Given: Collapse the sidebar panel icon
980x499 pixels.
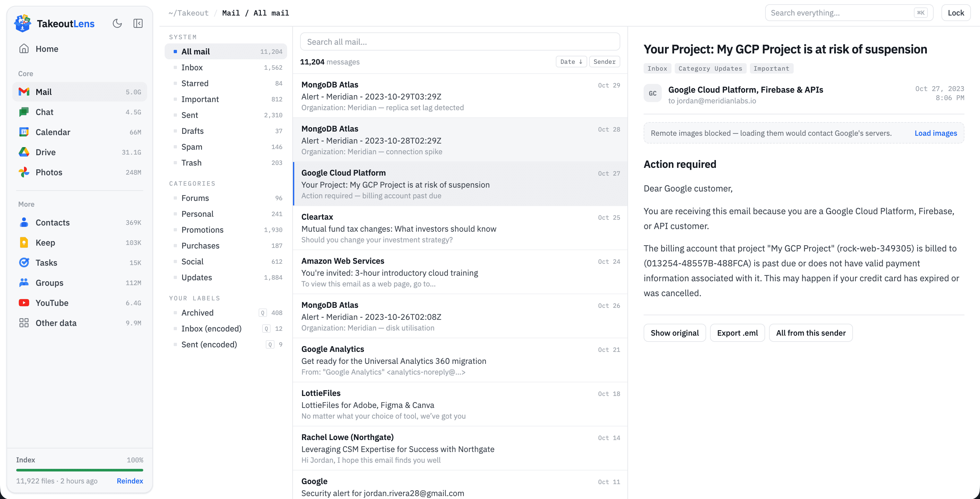Looking at the screenshot, I should click(138, 24).
